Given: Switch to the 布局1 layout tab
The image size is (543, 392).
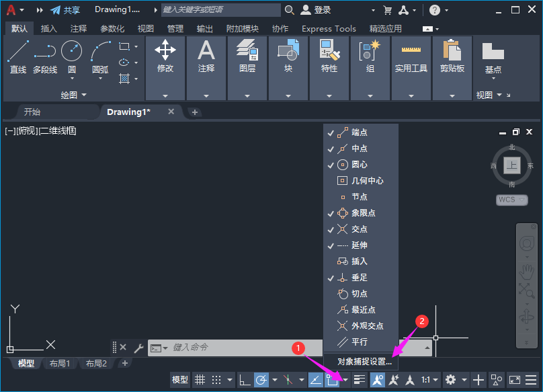Looking at the screenshot, I should pos(60,363).
